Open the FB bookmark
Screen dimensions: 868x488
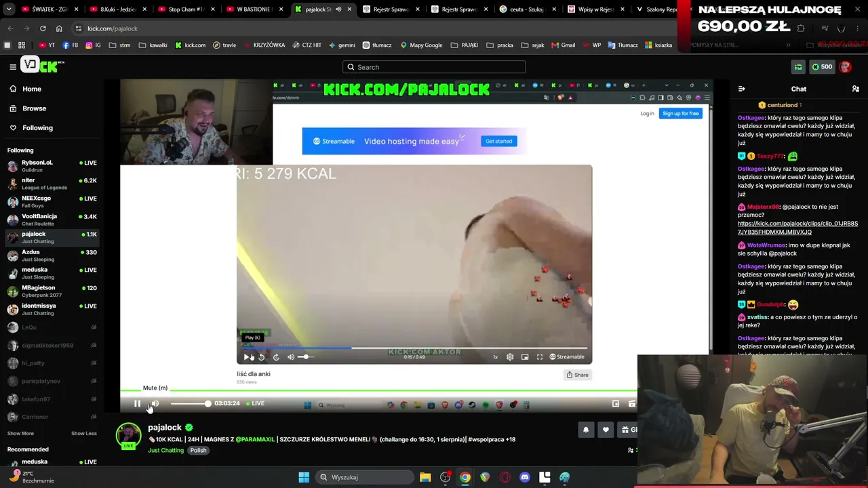[x=71, y=45]
